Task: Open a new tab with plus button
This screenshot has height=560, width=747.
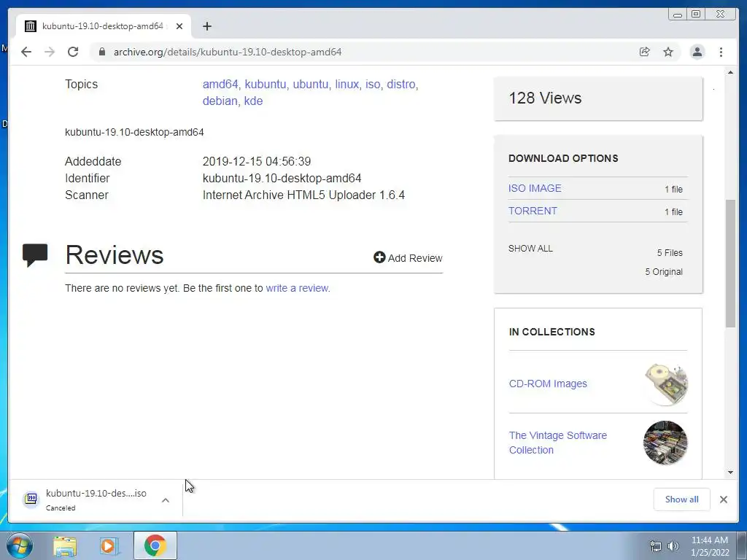Action: pos(206,26)
